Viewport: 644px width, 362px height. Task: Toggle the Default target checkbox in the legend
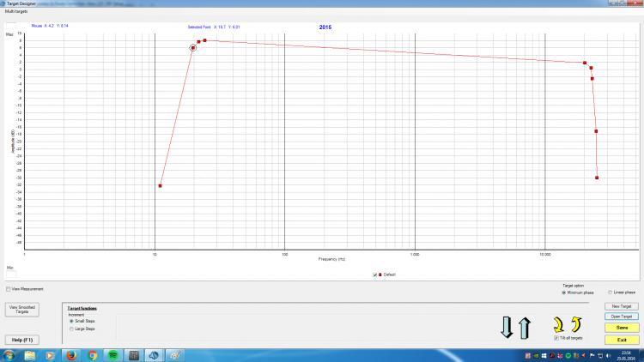coord(374,275)
